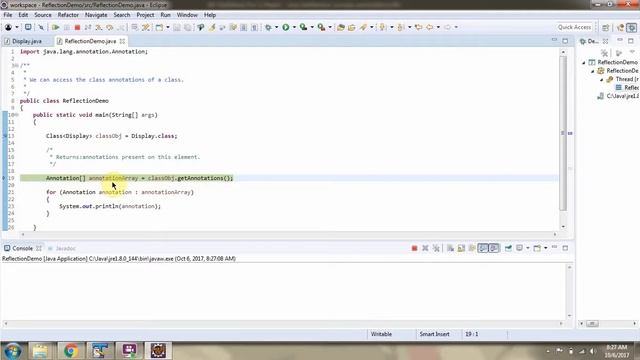Select the C:\Java\jre1 process entry in Debug view
The image size is (640, 360).
coord(619,96)
